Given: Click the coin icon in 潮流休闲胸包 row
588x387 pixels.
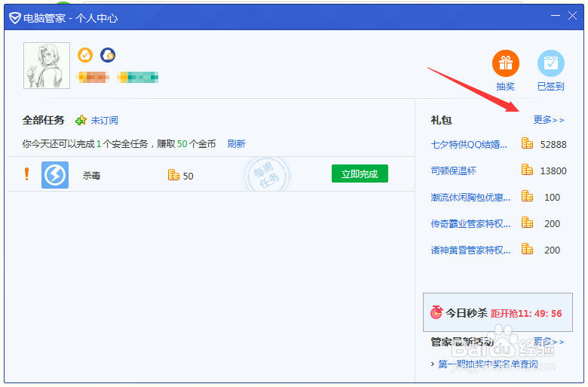Looking at the screenshot, I should (x=527, y=196).
